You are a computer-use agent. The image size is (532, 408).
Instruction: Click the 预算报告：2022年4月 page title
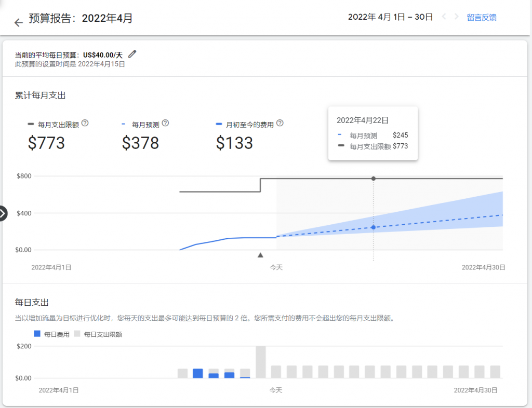point(81,18)
